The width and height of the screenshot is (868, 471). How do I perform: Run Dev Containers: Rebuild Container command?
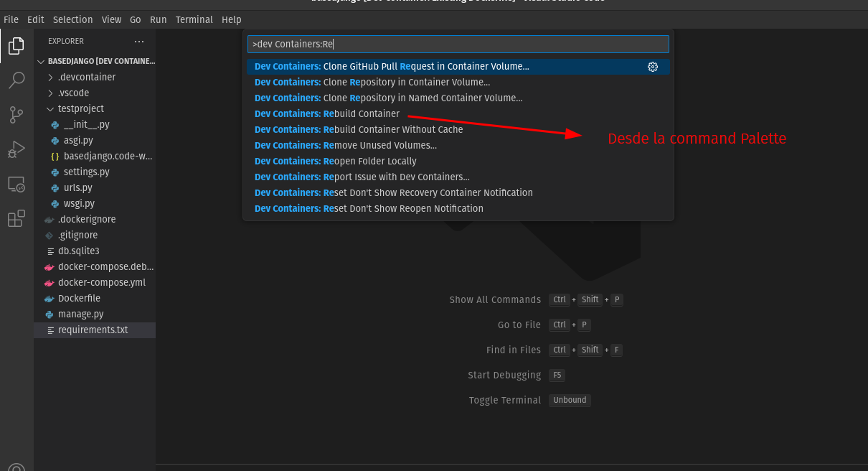pos(458,113)
